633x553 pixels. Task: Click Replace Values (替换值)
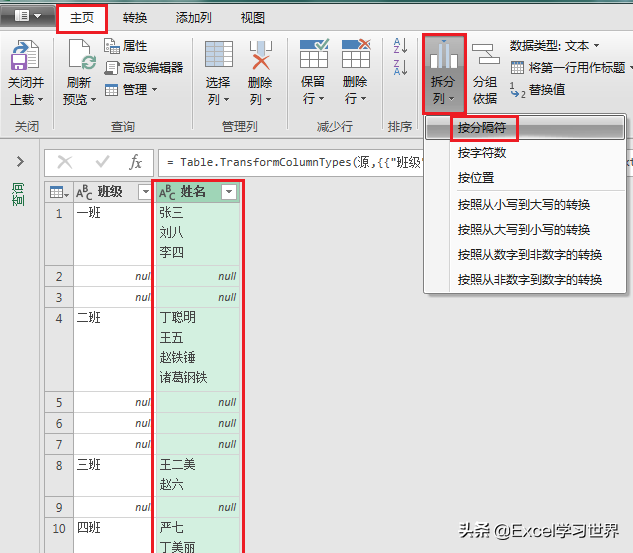[x=537, y=90]
